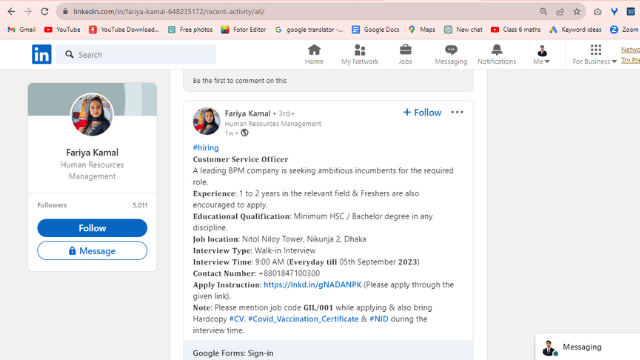Open the lnkd.in/gNADANPK apply link

(312, 284)
